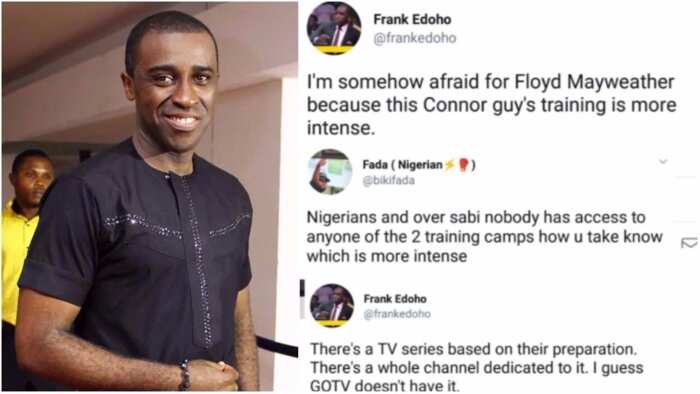Open Frank Edoho's avatar beside the Mayweather tweet

334,28
